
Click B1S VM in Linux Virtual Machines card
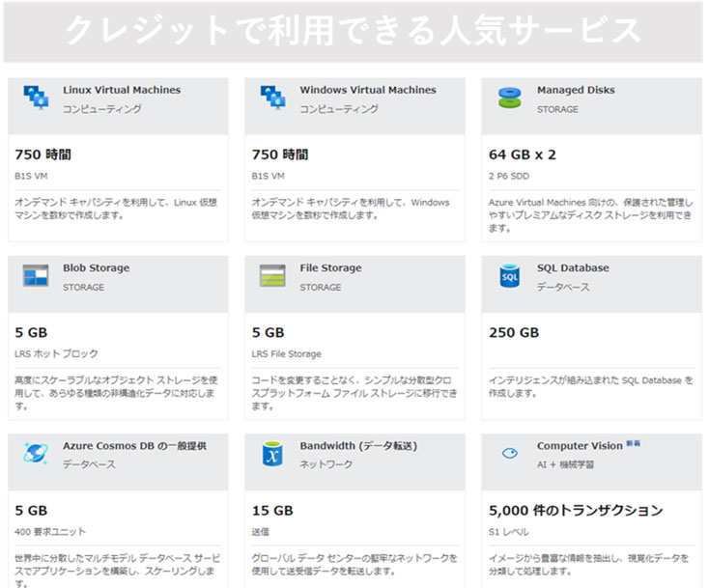tap(31, 177)
